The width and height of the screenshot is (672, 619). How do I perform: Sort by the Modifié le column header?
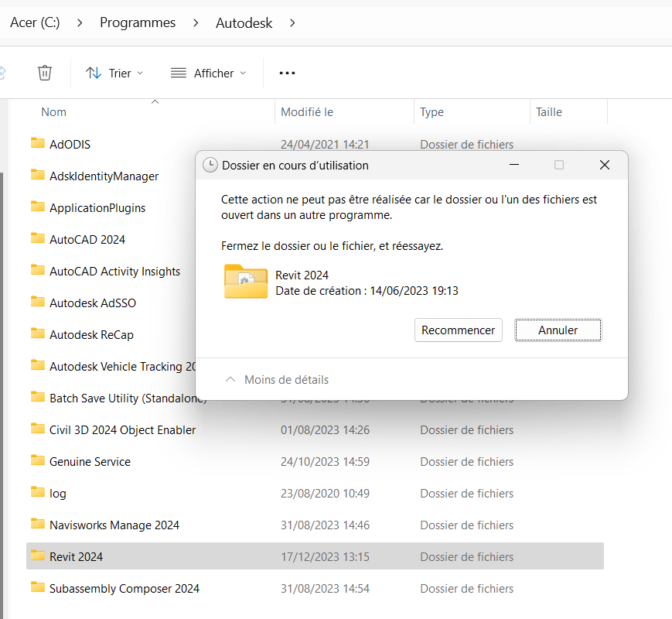click(x=307, y=112)
